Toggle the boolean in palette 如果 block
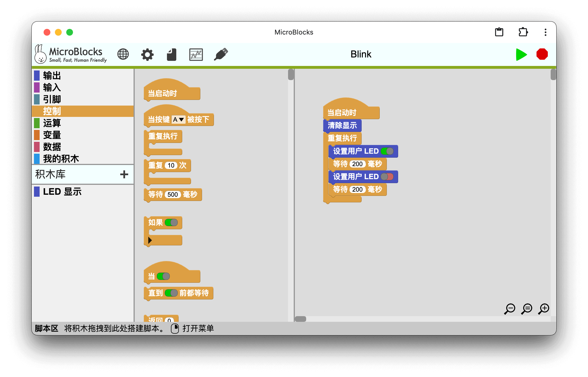The width and height of the screenshot is (588, 377). click(171, 222)
